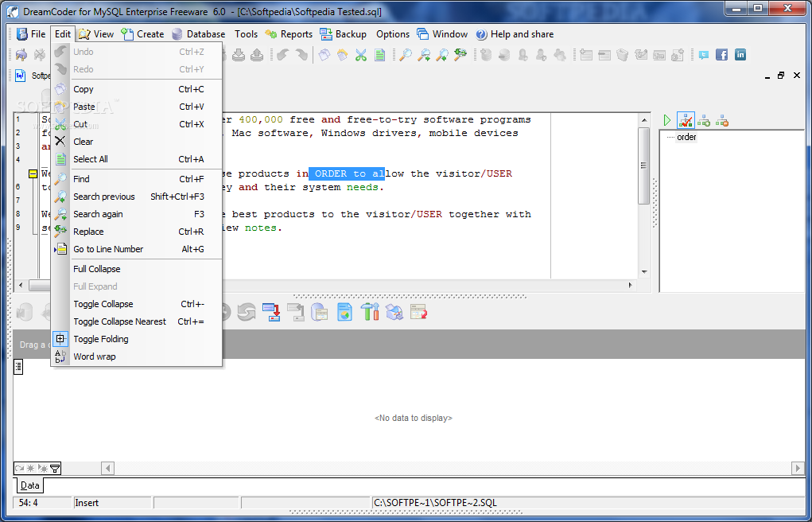Open the Options menu
Screen dimensions: 812x522
coord(393,34)
